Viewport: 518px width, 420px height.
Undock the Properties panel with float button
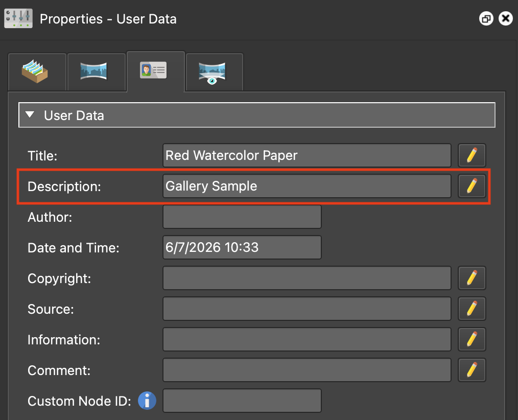(x=486, y=18)
